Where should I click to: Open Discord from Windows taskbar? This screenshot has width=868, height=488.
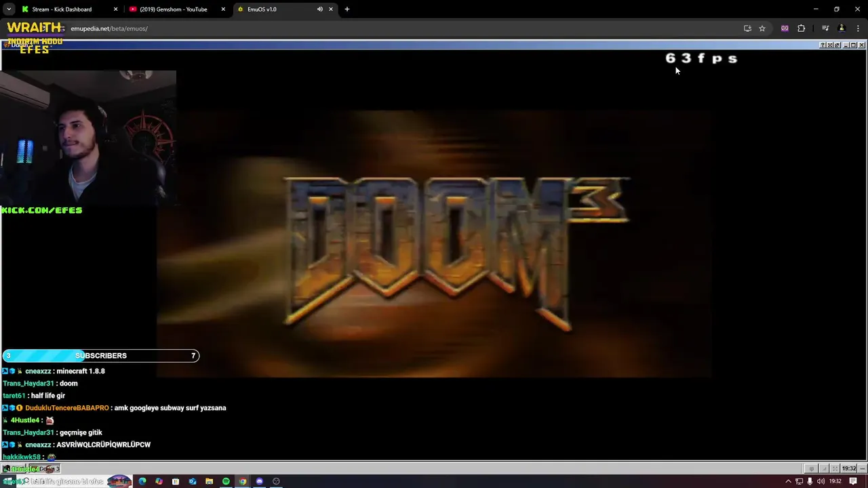[259, 481]
